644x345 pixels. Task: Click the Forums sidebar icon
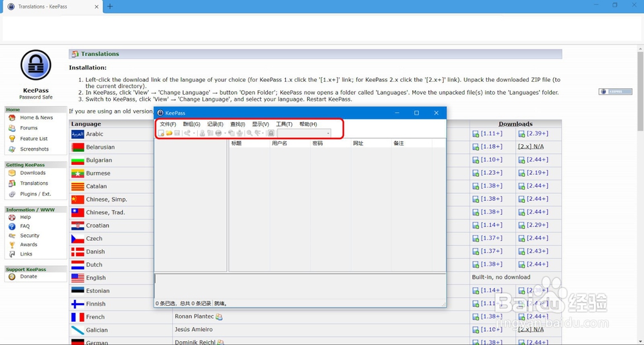pyautogui.click(x=12, y=128)
